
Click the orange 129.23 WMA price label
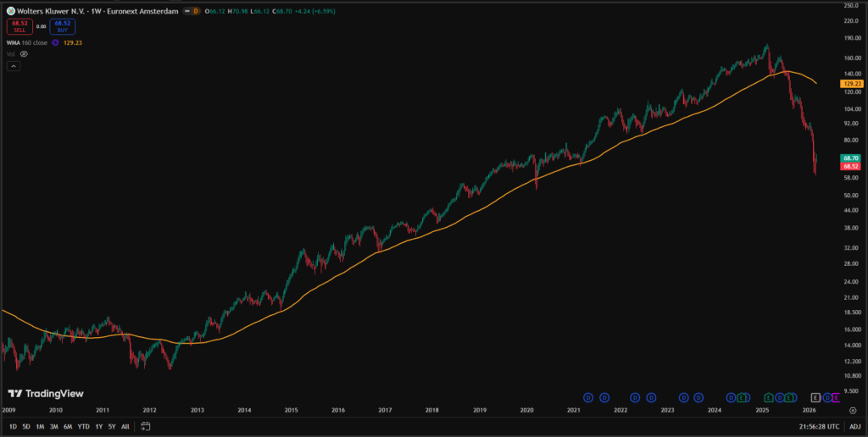[851, 84]
